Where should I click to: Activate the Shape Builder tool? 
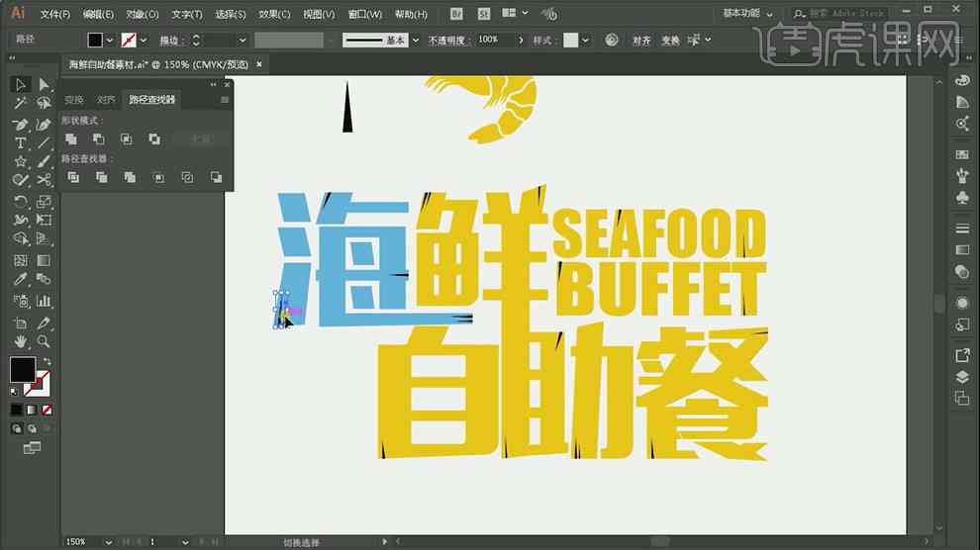[x=20, y=239]
